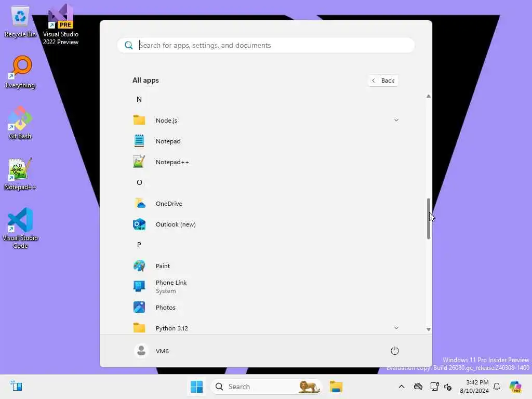Select Visual Studio Code desktop shortcut
Viewport: 532px width, 399px height.
point(20,228)
